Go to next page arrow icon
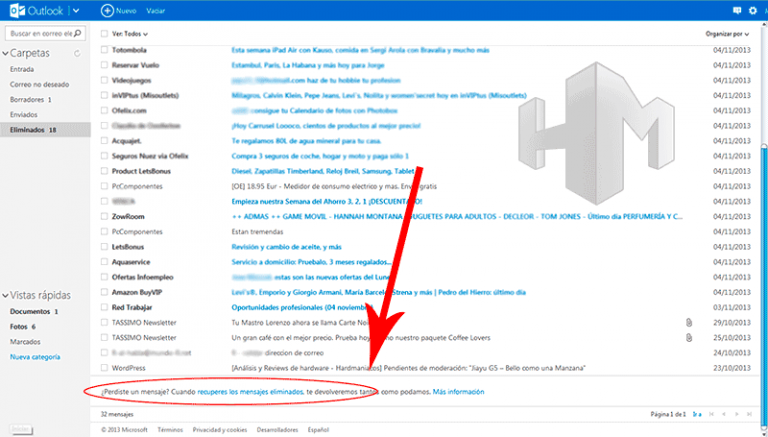The width and height of the screenshot is (768, 437). [x=736, y=414]
